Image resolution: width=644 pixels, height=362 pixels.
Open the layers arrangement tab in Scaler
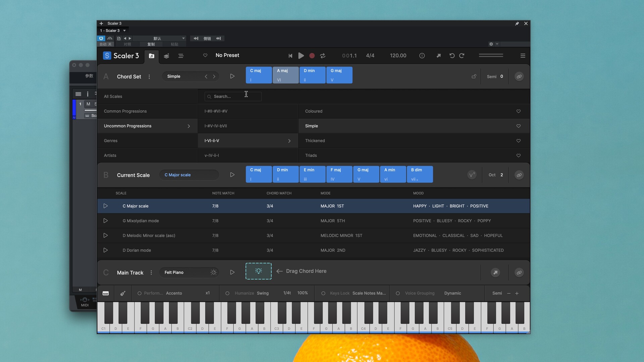tap(166, 56)
